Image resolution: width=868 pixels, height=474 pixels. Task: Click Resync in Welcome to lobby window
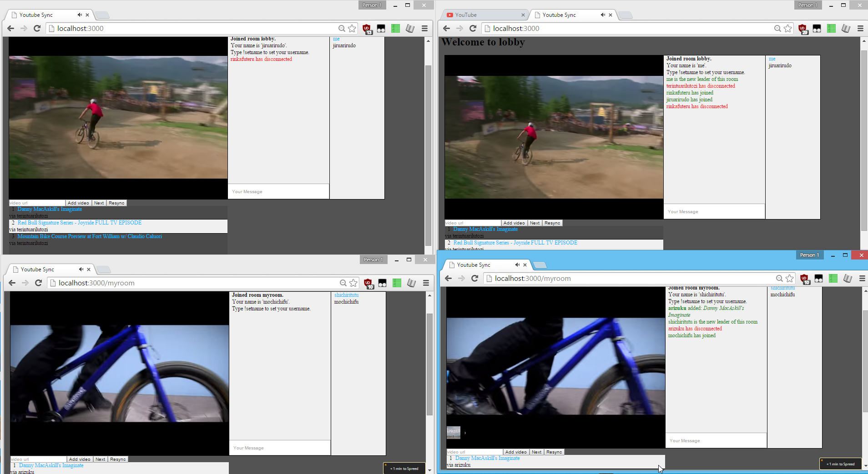pyautogui.click(x=552, y=223)
